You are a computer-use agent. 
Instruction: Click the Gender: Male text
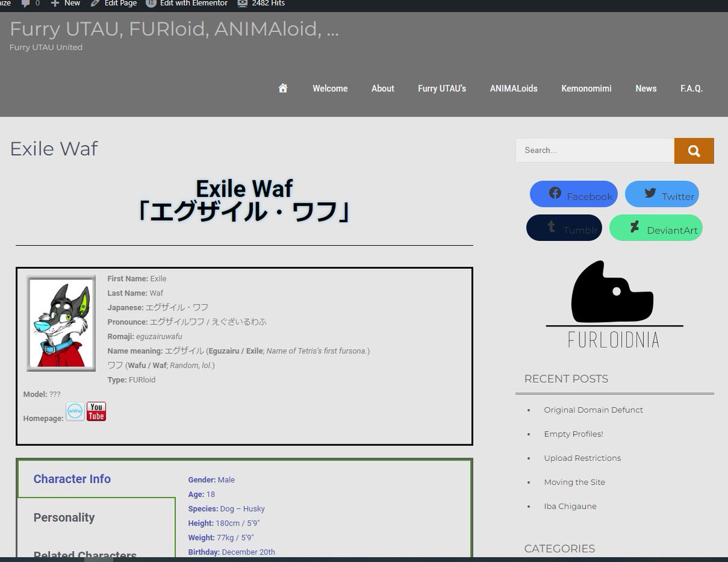coord(211,479)
